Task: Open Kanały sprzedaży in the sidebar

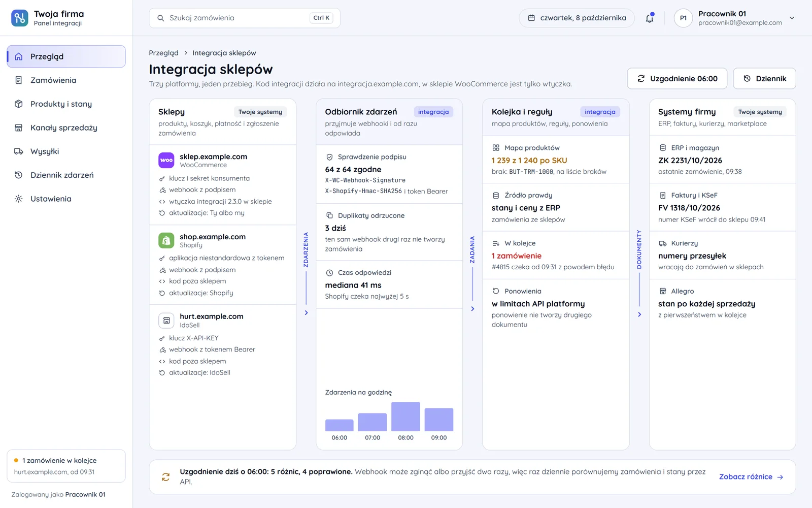Action: [x=66, y=128]
